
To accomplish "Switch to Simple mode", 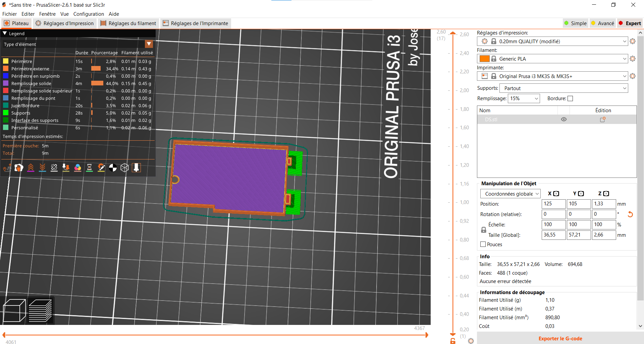I will point(575,23).
